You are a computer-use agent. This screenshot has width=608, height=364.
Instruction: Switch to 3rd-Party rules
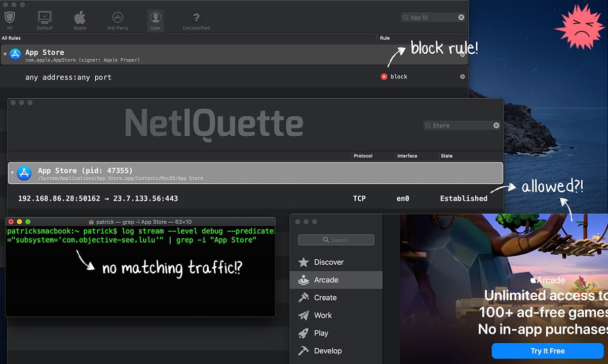pyautogui.click(x=118, y=20)
